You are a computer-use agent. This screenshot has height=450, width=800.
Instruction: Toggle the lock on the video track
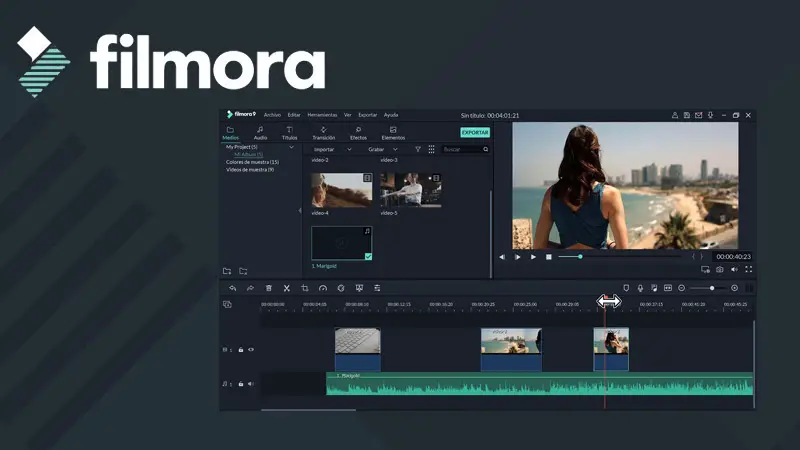pos(240,350)
